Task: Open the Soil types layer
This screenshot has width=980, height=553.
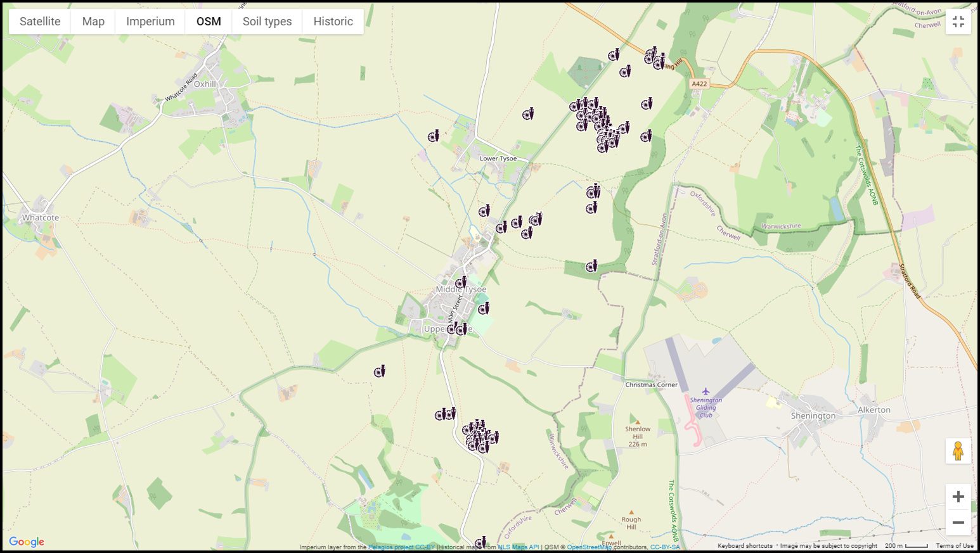Action: pyautogui.click(x=267, y=21)
